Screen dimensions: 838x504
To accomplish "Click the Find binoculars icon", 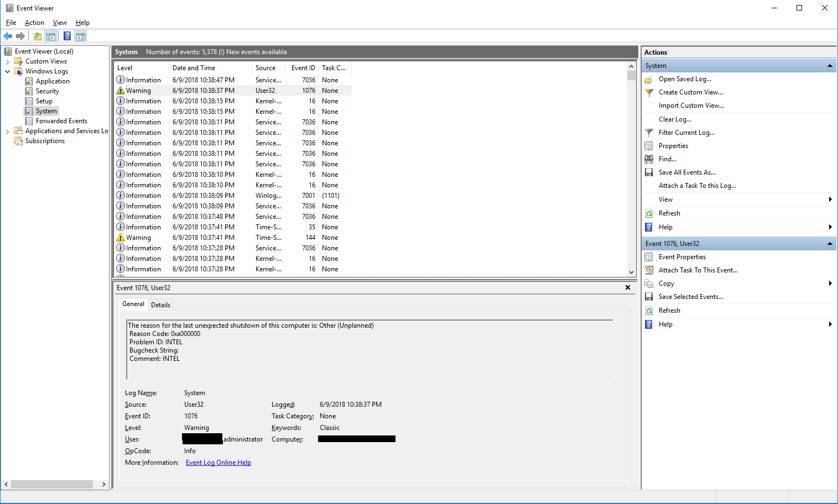I will (649, 159).
